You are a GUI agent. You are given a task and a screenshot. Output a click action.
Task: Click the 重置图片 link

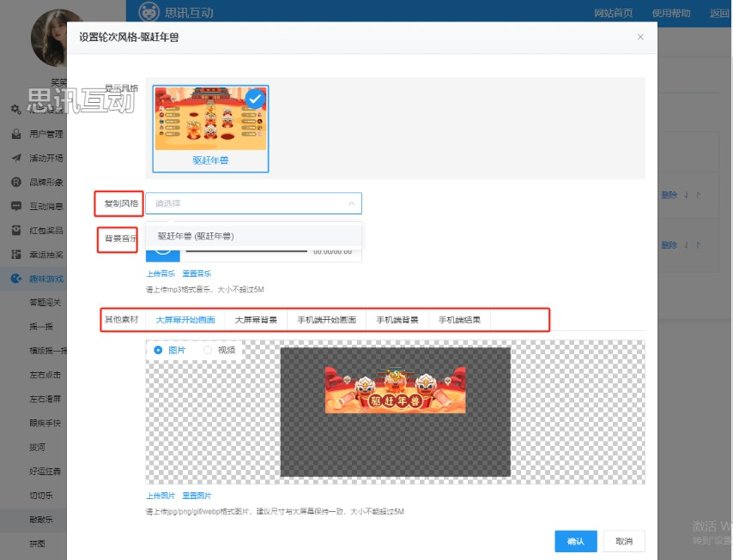(197, 496)
